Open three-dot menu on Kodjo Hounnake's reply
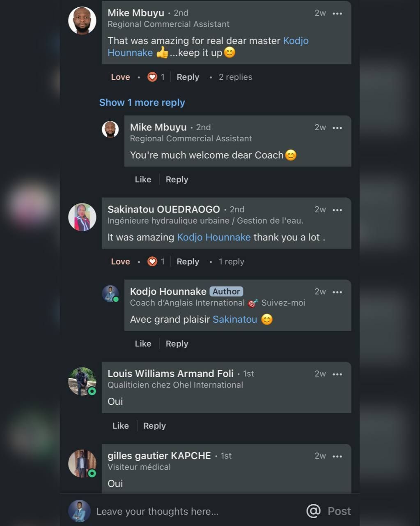 337,292
